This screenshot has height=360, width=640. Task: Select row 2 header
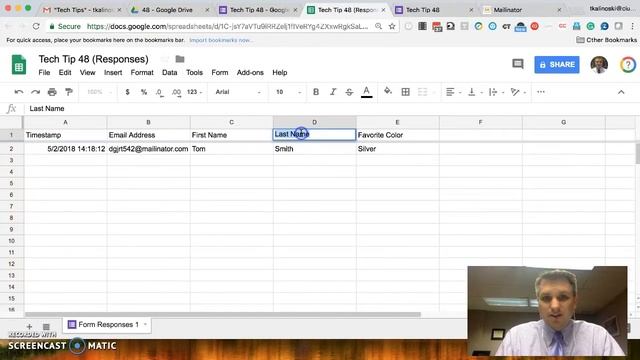pos(11,149)
